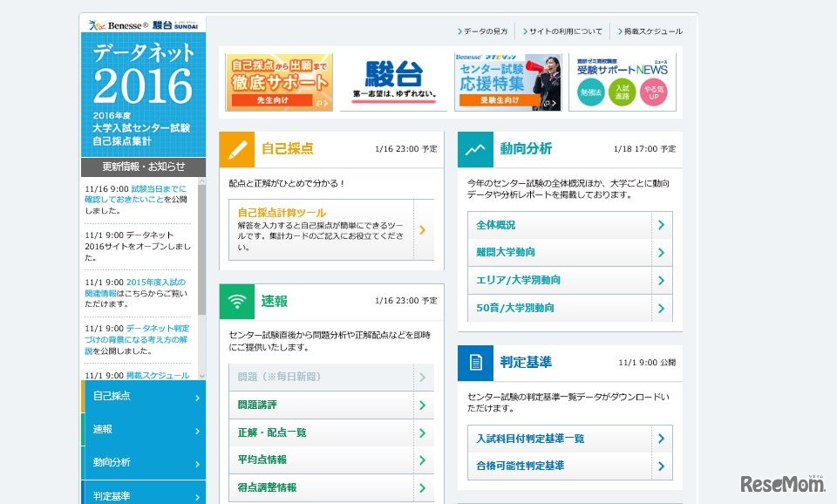The width and height of the screenshot is (837, 504).
Task: Open 掲載スケジュール at top right
Action: click(x=648, y=30)
